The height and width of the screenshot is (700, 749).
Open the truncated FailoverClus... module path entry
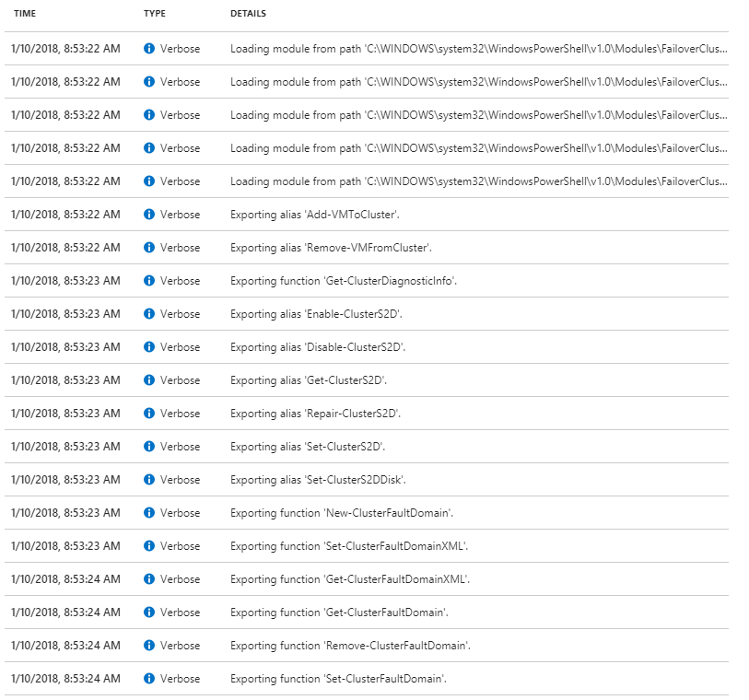pyautogui.click(x=479, y=49)
